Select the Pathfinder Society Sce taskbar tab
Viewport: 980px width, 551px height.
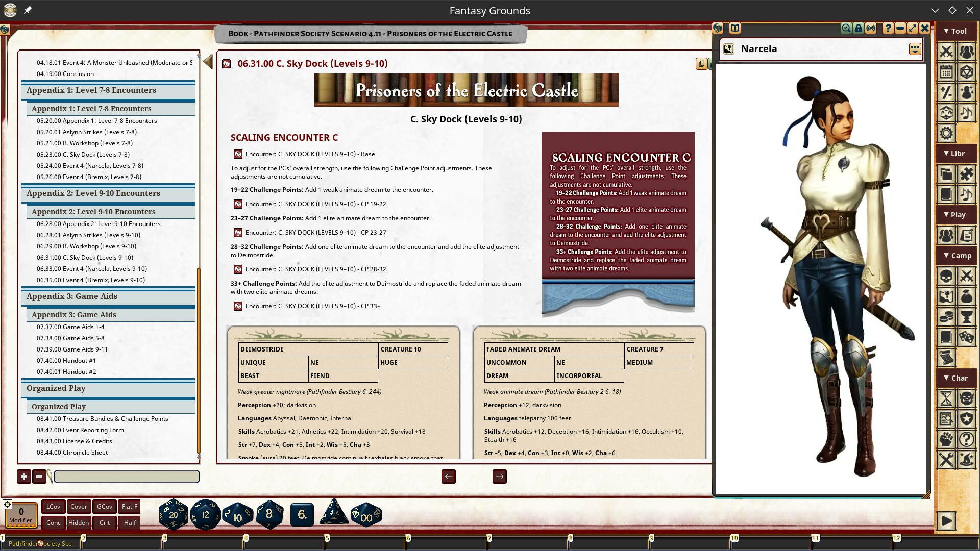(x=41, y=543)
